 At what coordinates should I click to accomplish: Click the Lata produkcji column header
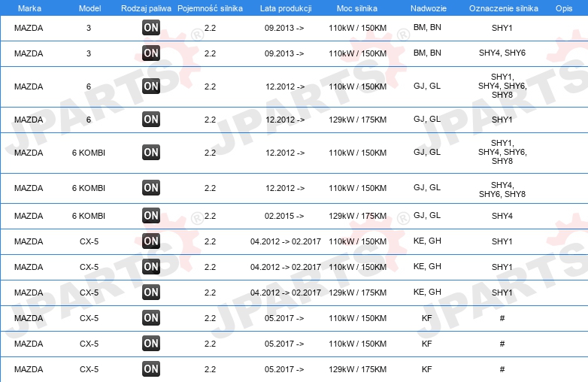click(x=286, y=8)
